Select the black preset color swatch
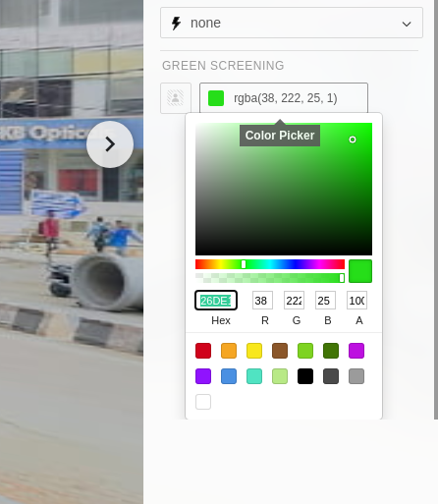 [x=305, y=376]
